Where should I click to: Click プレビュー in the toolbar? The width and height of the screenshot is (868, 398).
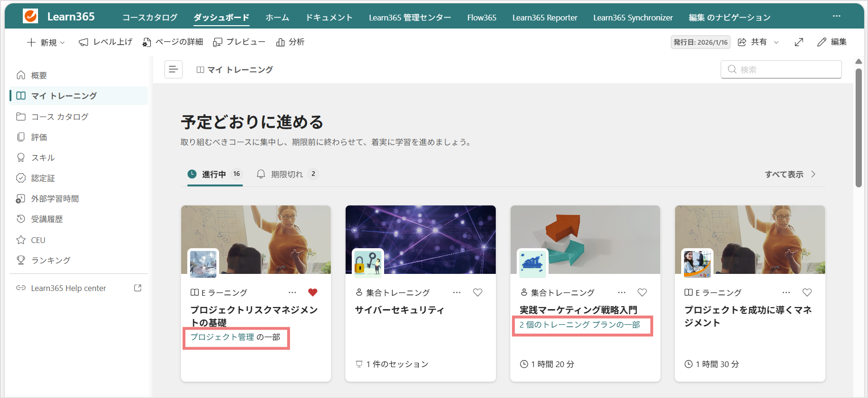point(239,42)
